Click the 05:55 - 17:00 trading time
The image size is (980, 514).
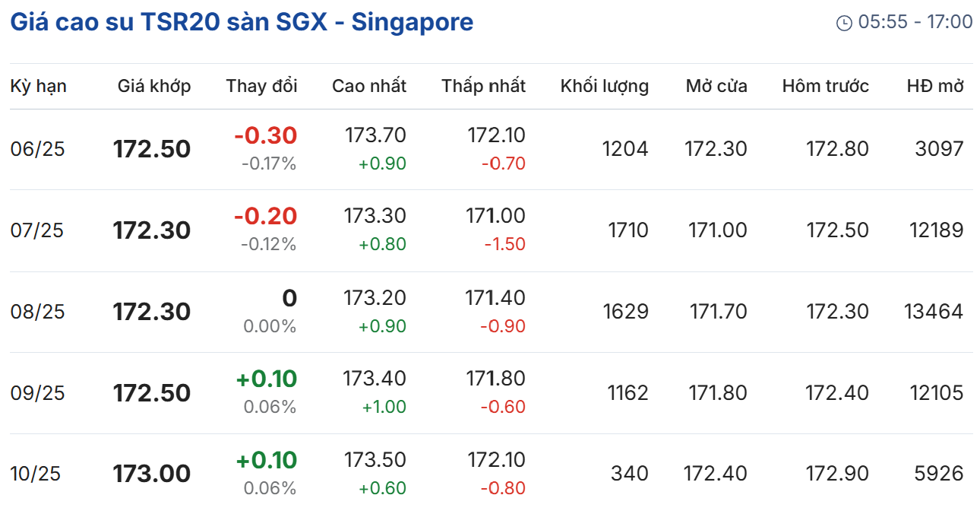pos(915,22)
